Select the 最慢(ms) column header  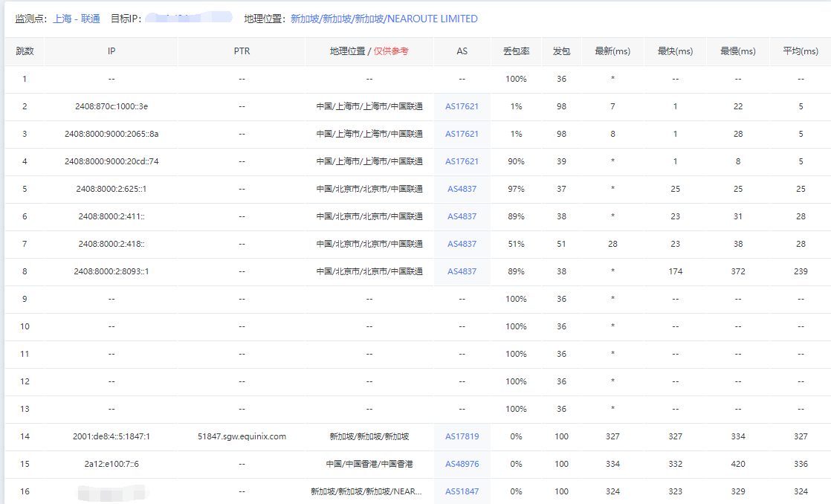click(738, 51)
